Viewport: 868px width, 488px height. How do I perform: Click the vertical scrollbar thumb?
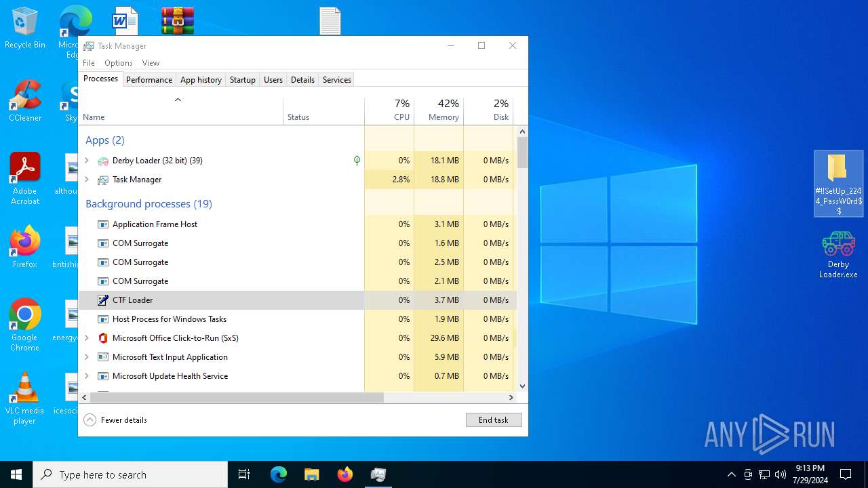tap(522, 152)
